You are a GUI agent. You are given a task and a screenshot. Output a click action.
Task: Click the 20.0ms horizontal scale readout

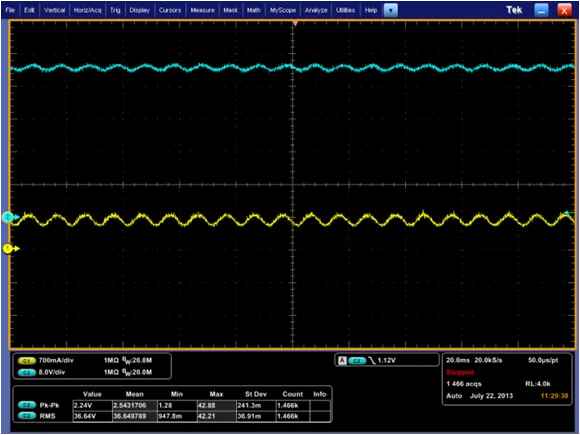point(458,360)
